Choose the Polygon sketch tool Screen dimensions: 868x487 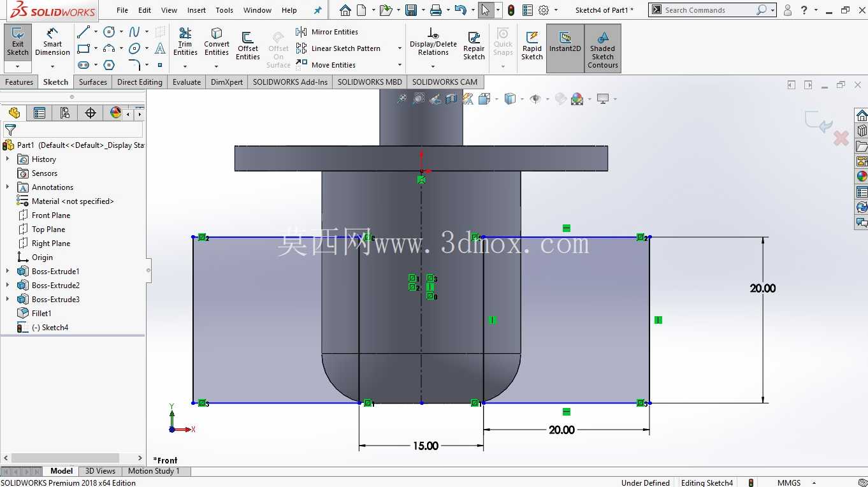pyautogui.click(x=109, y=65)
